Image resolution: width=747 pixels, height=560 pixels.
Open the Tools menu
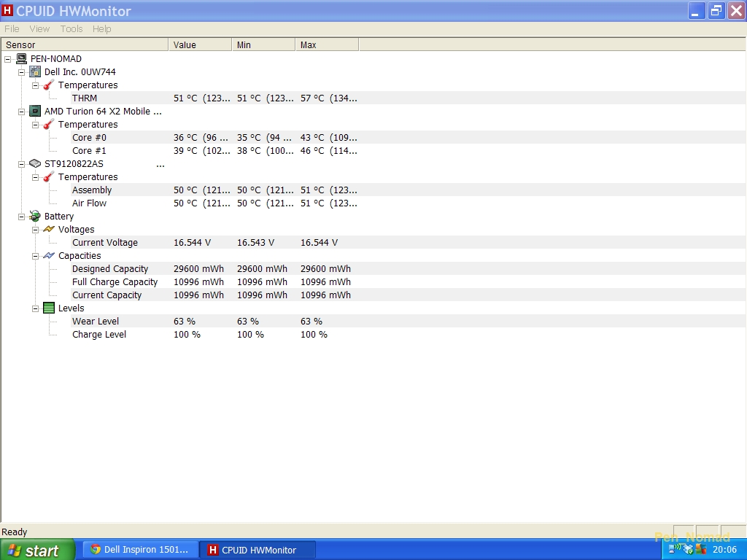pos(71,29)
